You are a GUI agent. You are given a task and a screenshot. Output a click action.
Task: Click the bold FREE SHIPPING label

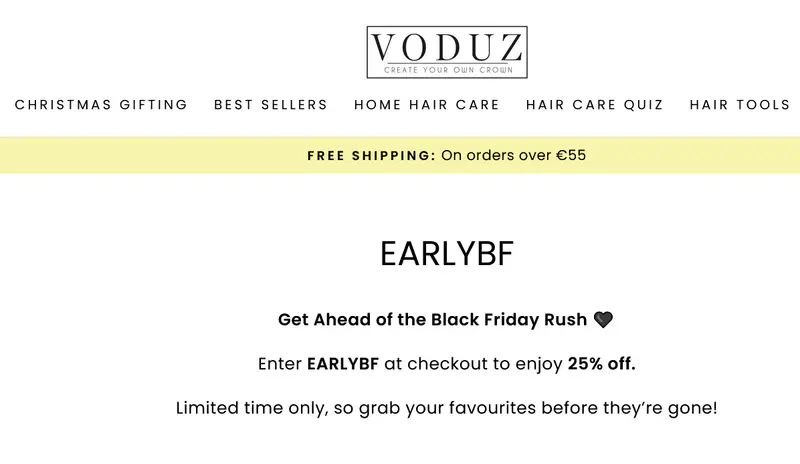point(371,155)
